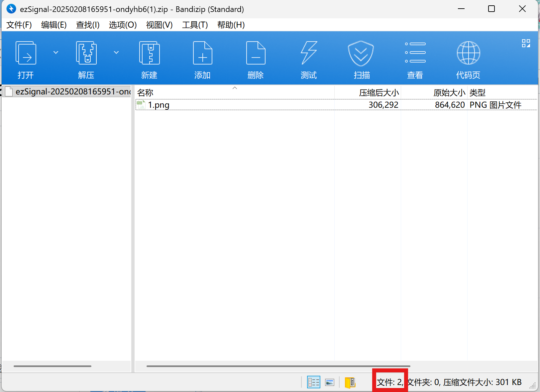The height and width of the screenshot is (392, 540).
Task: Minimize the Bandizip window
Action: point(461,9)
